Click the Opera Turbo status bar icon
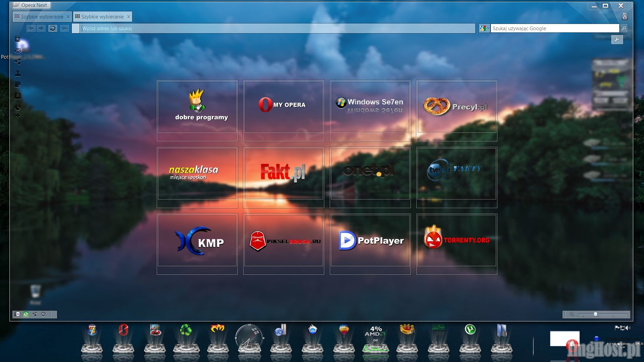Screen dimensions: 644x362 [43, 314]
